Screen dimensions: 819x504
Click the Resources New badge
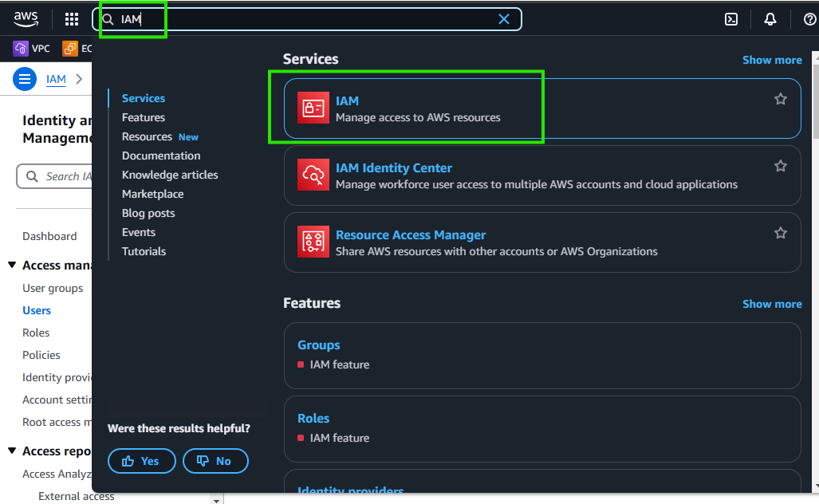(188, 137)
